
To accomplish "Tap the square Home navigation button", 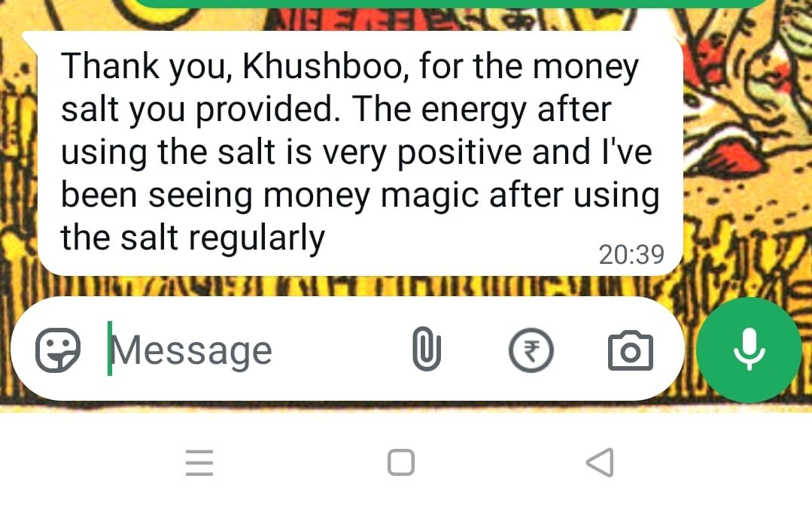I will pos(401,462).
